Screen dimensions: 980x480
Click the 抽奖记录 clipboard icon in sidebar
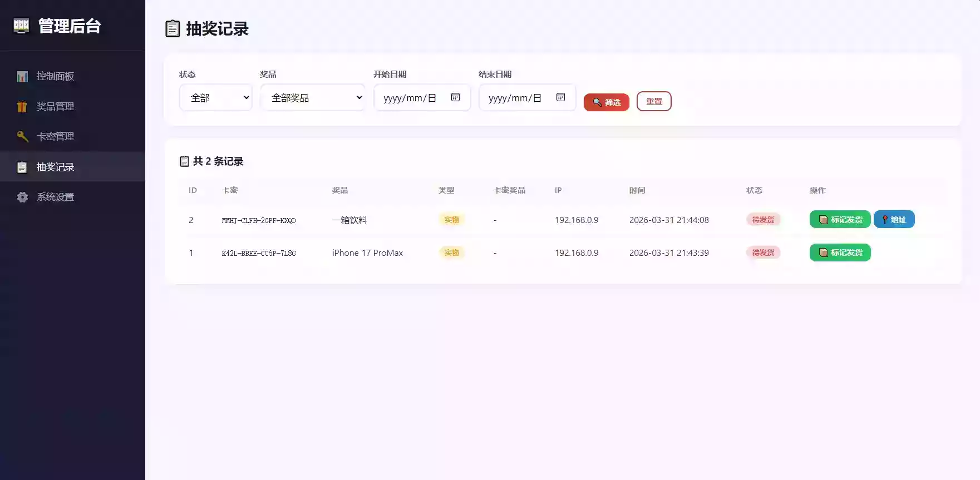click(x=22, y=167)
